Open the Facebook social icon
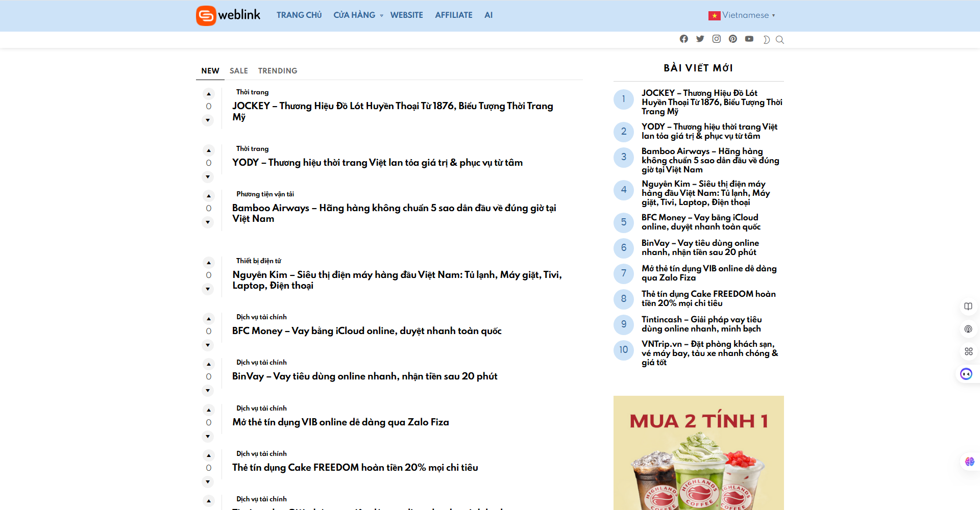980x510 pixels. coord(684,39)
